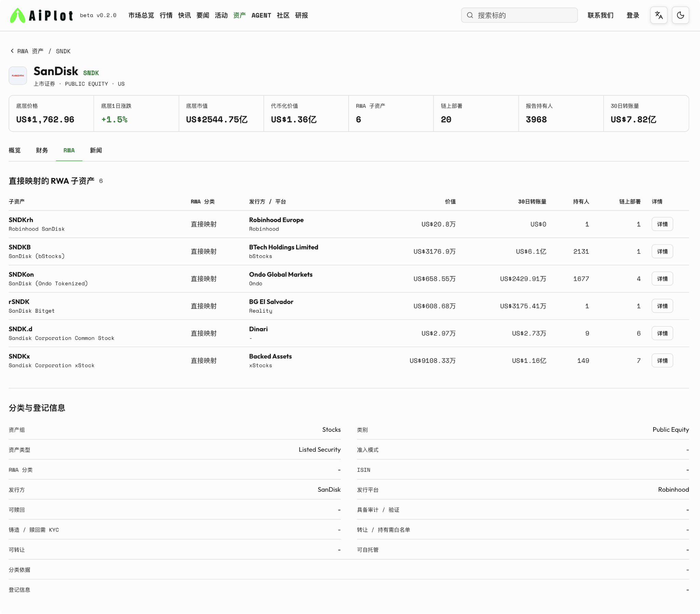Open 详情 for SNDKrh row
This screenshot has height=614, width=700.
pos(662,224)
